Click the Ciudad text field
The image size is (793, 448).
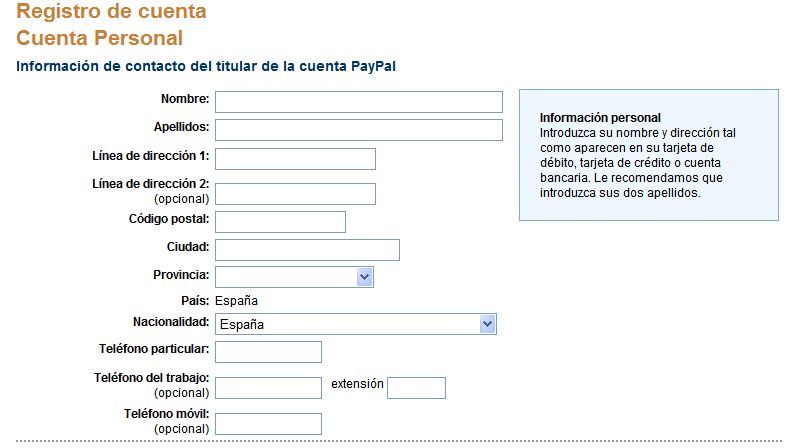pos(307,250)
